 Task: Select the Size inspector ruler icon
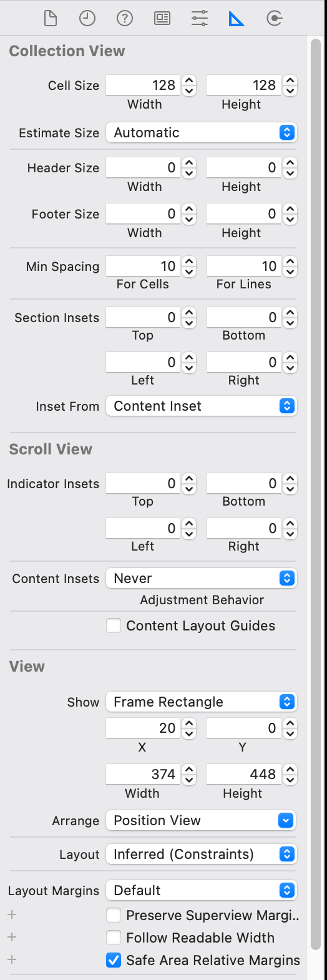(237, 19)
